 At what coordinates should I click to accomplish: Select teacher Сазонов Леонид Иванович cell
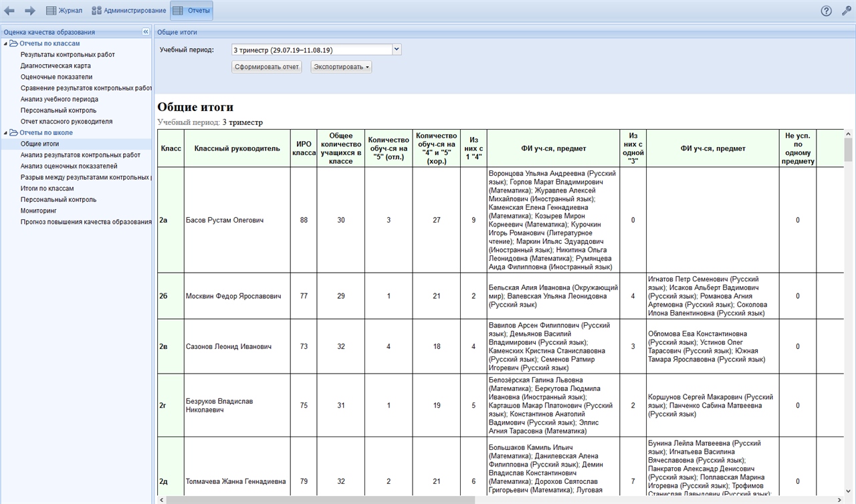(237, 347)
